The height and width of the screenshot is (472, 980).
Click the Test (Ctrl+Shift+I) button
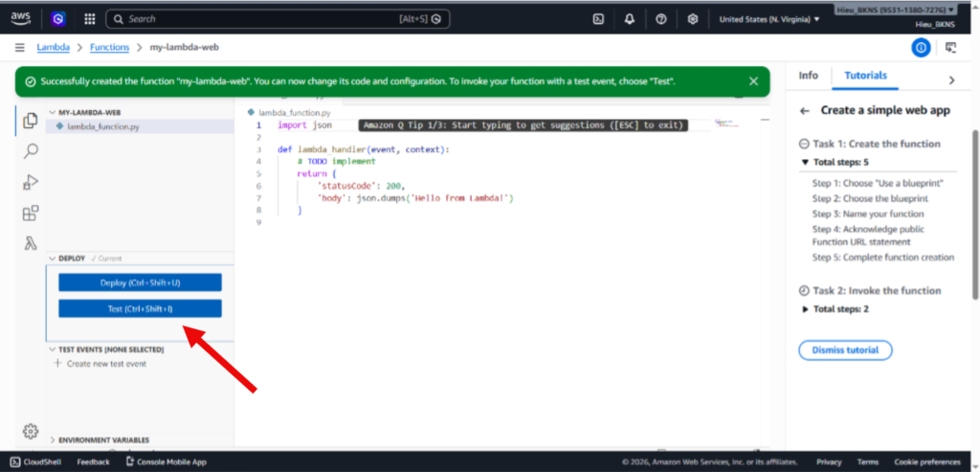pyautogui.click(x=140, y=309)
